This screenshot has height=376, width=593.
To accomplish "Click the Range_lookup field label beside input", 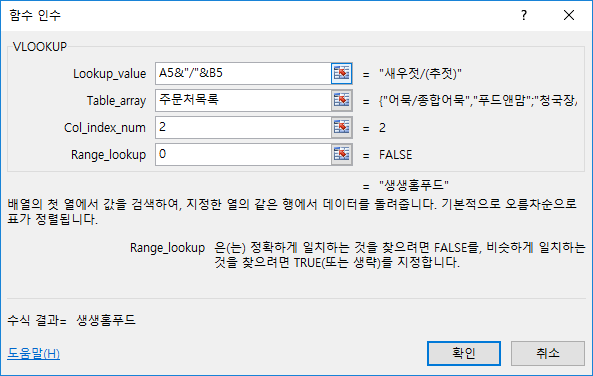I will 108,155.
